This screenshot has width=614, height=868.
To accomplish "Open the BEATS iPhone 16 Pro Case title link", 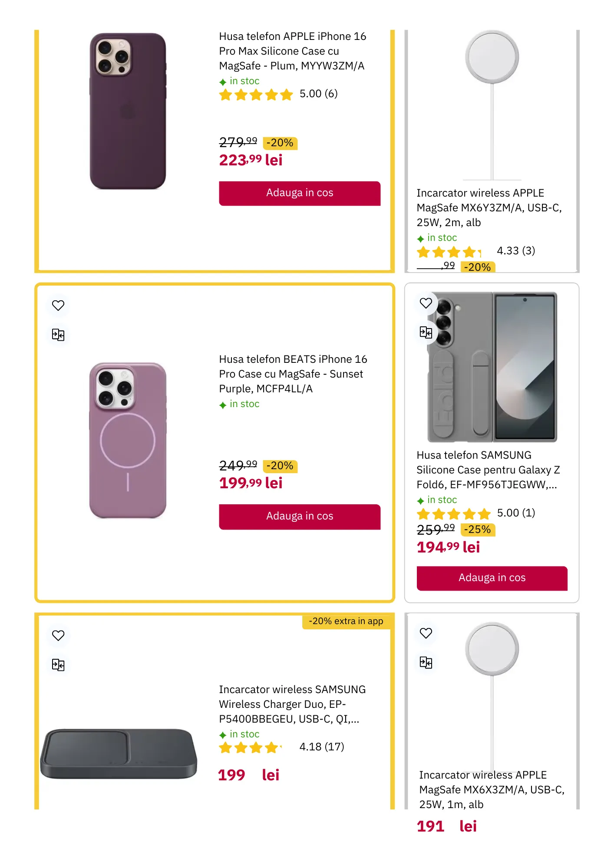I will [x=293, y=374].
